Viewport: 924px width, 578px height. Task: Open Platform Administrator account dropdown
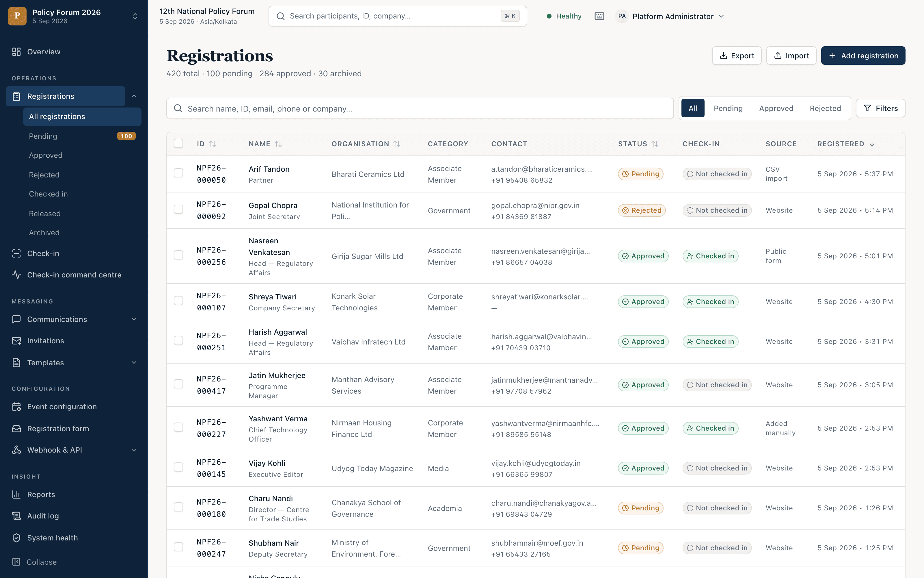point(670,16)
